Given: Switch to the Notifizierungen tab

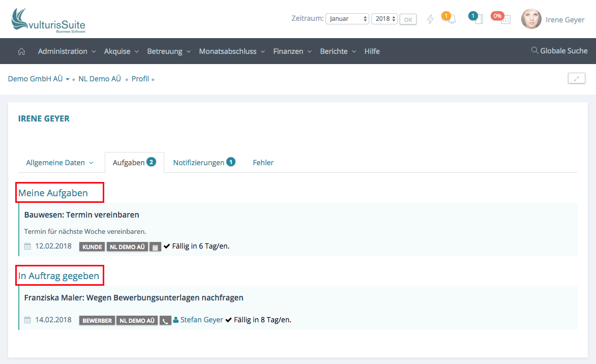Looking at the screenshot, I should point(203,163).
